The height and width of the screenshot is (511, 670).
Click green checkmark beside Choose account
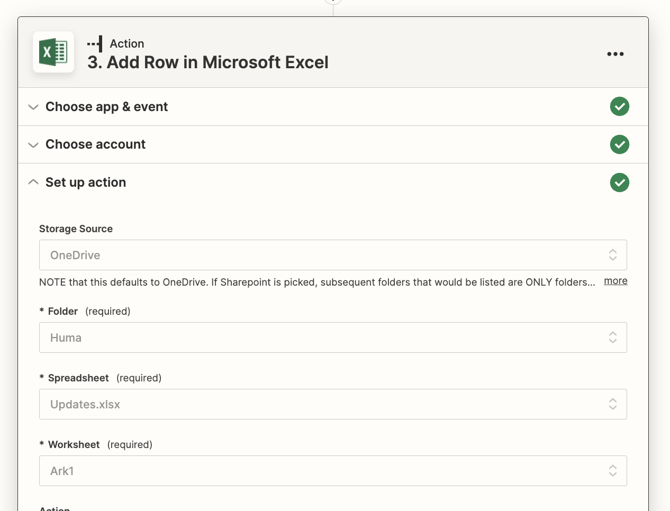(x=619, y=144)
